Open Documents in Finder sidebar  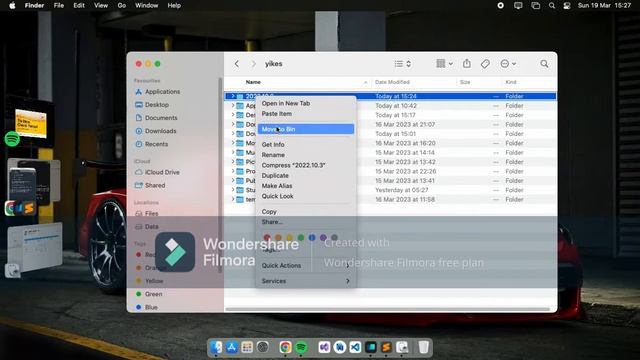pos(156,118)
